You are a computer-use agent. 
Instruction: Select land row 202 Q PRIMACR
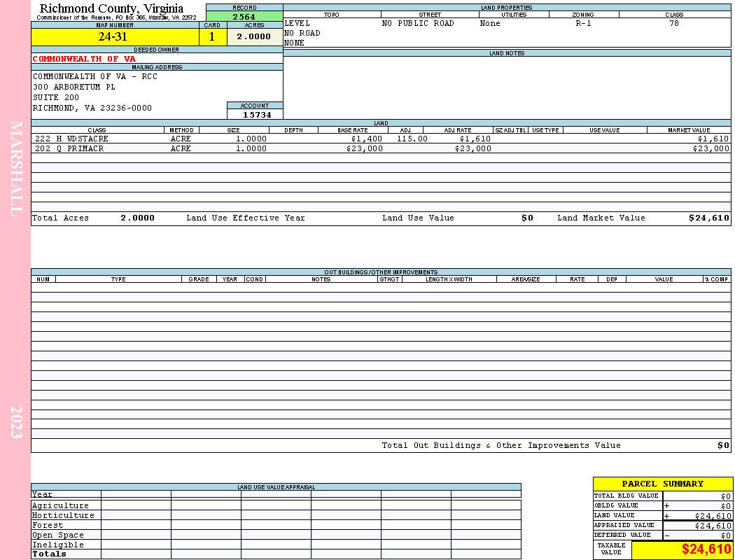coord(381,148)
